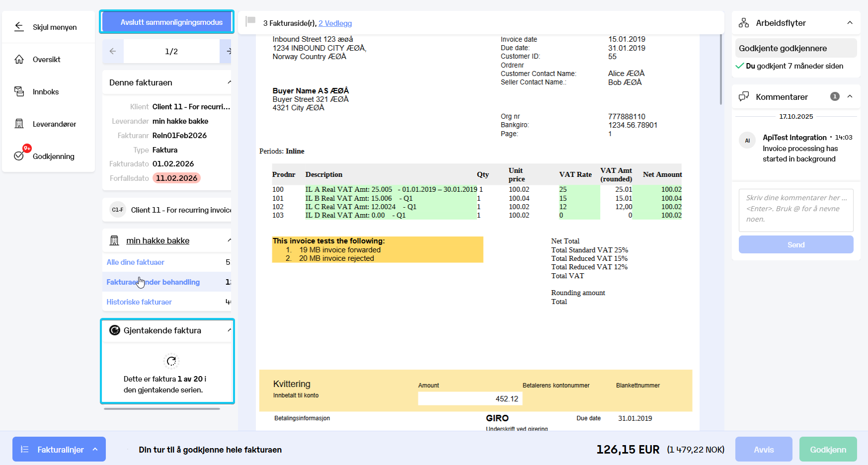Go to the previous invoice with the left arrow
This screenshot has width=868, height=465.
click(x=113, y=51)
